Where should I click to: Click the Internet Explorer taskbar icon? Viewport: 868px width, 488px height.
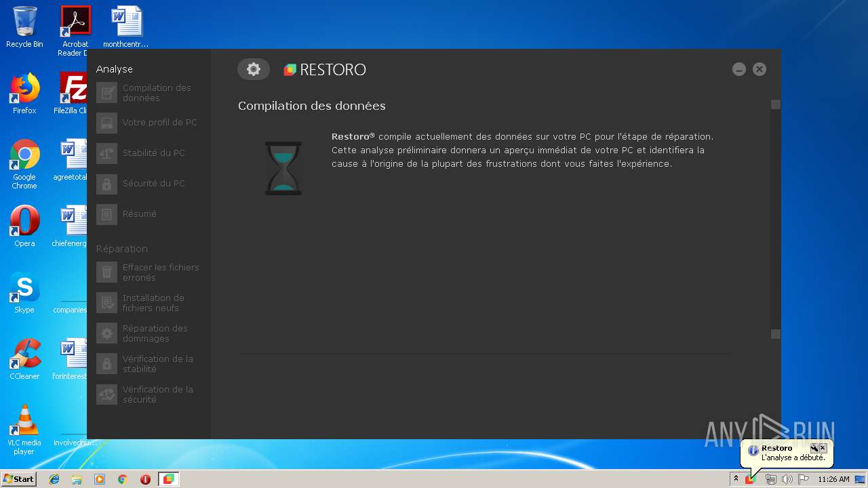coord(54,479)
